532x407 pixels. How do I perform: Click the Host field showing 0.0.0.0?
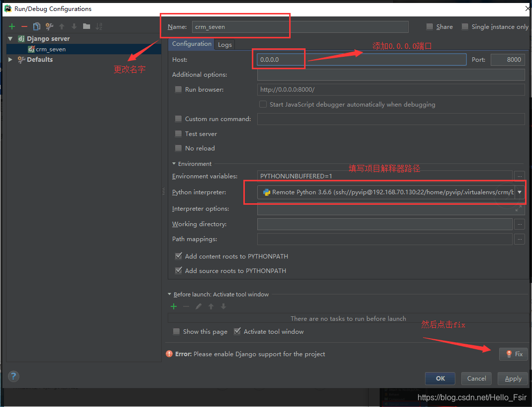(x=361, y=59)
